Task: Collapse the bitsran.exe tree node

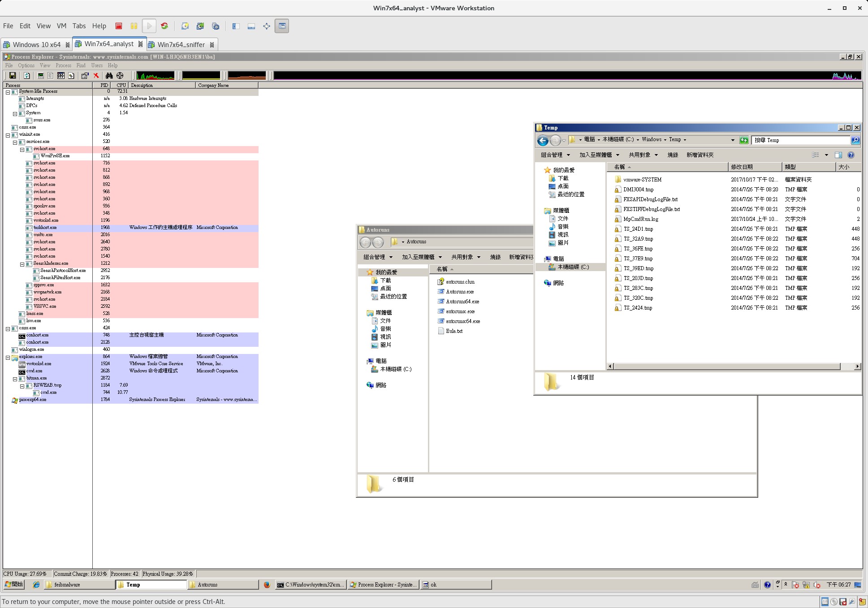Action: tap(15, 379)
